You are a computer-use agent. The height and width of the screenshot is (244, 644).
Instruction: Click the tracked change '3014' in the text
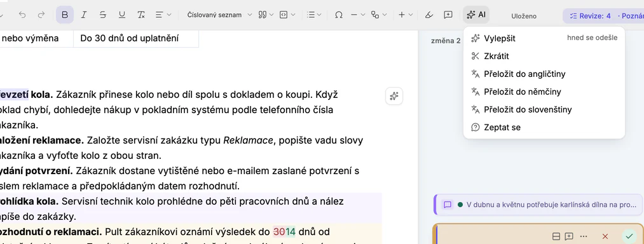click(285, 232)
